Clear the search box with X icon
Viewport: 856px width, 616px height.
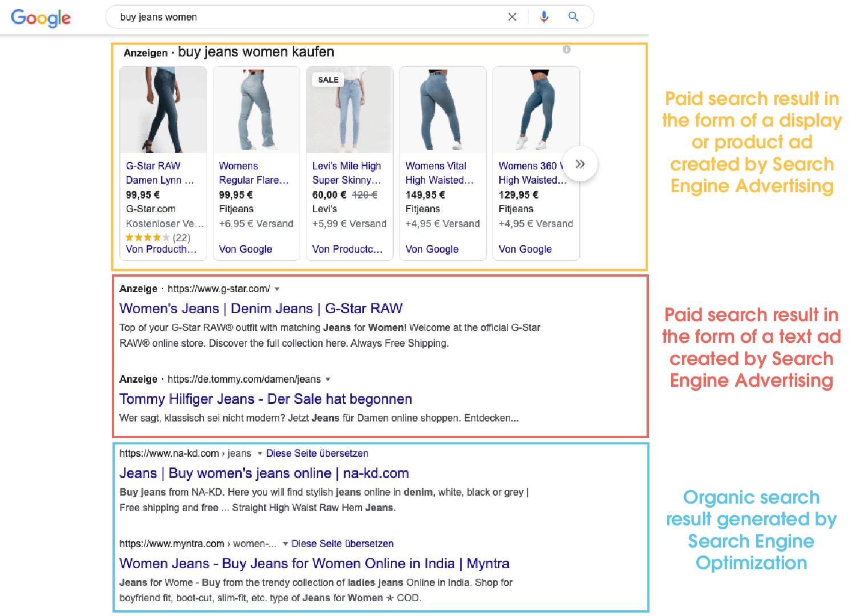512,17
